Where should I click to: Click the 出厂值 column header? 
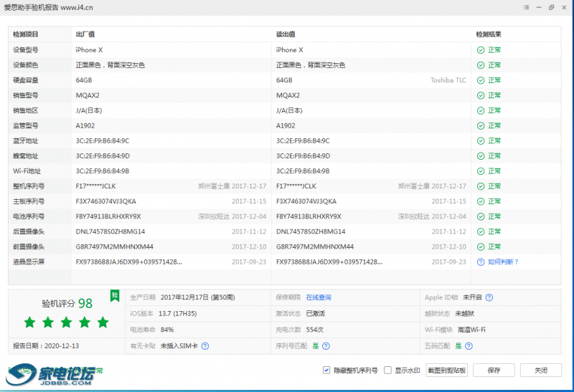[x=85, y=34]
